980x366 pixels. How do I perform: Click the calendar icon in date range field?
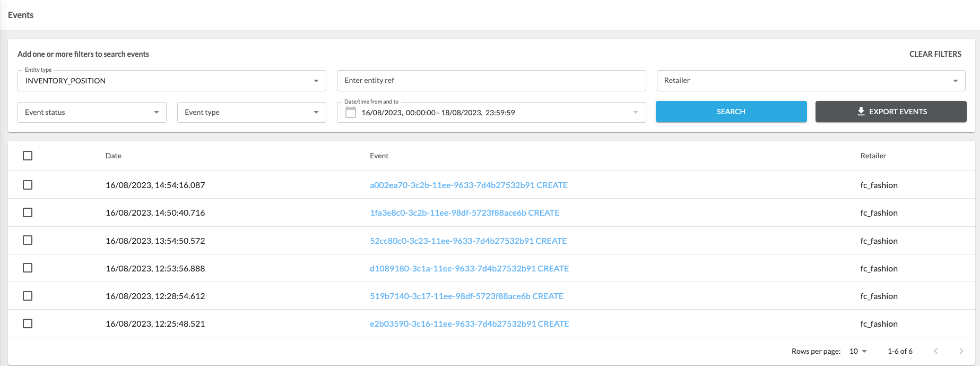click(x=350, y=112)
